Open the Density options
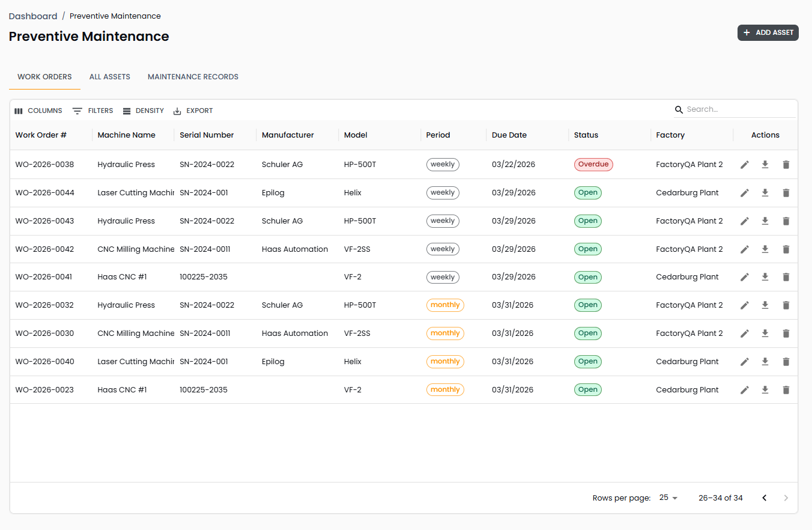The image size is (812, 530). pos(143,111)
